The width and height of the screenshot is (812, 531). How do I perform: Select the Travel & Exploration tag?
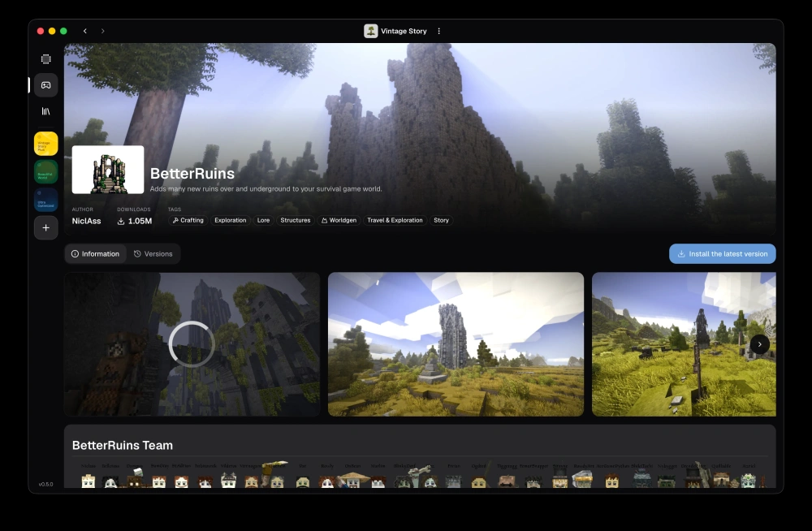pos(395,220)
